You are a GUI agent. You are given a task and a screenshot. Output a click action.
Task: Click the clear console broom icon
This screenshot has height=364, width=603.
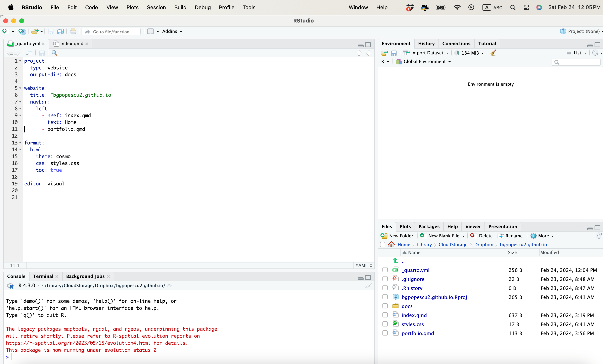click(x=369, y=286)
